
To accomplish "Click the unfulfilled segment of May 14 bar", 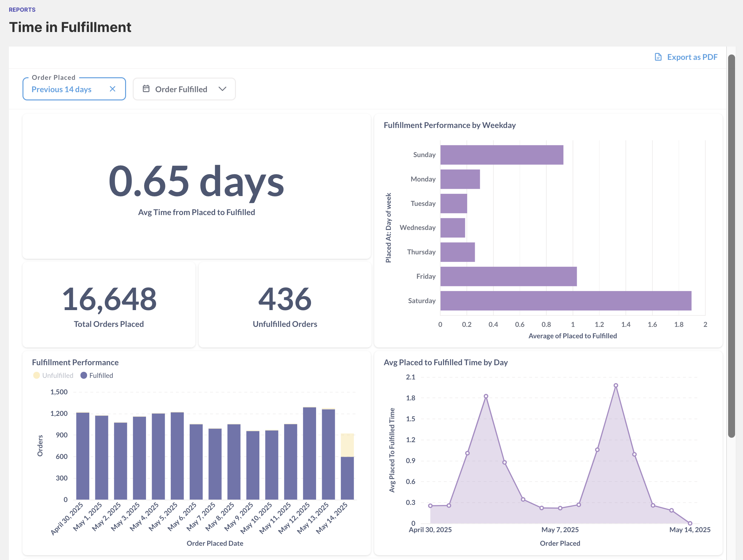I will click(347, 445).
